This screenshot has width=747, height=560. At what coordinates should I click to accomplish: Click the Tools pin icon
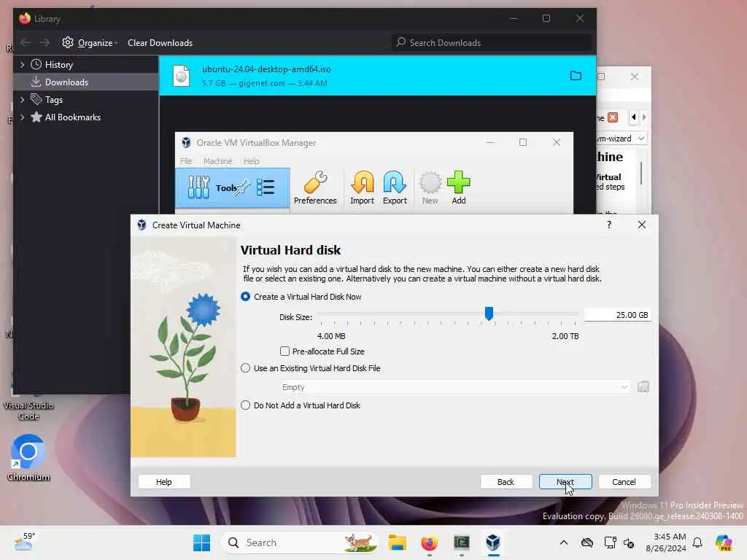click(x=242, y=187)
